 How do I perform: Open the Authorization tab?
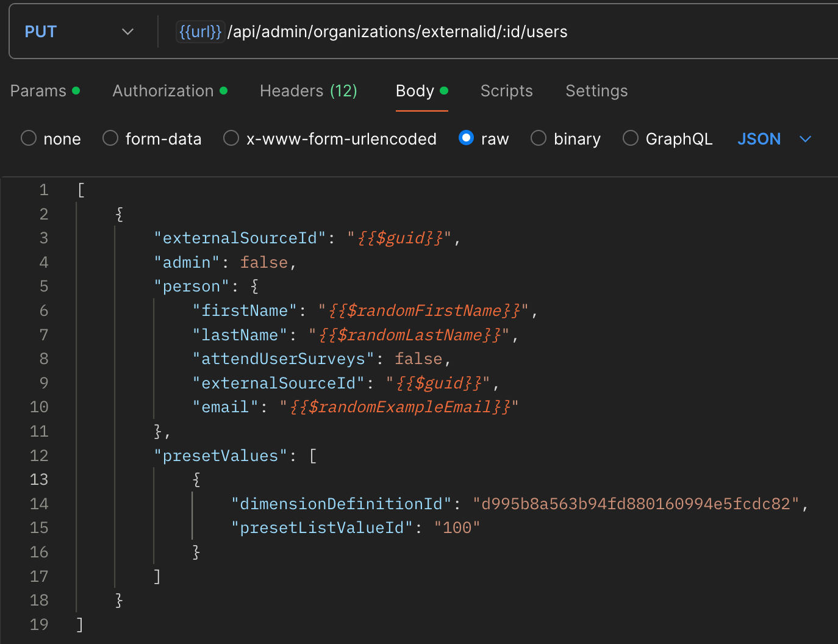click(x=170, y=91)
